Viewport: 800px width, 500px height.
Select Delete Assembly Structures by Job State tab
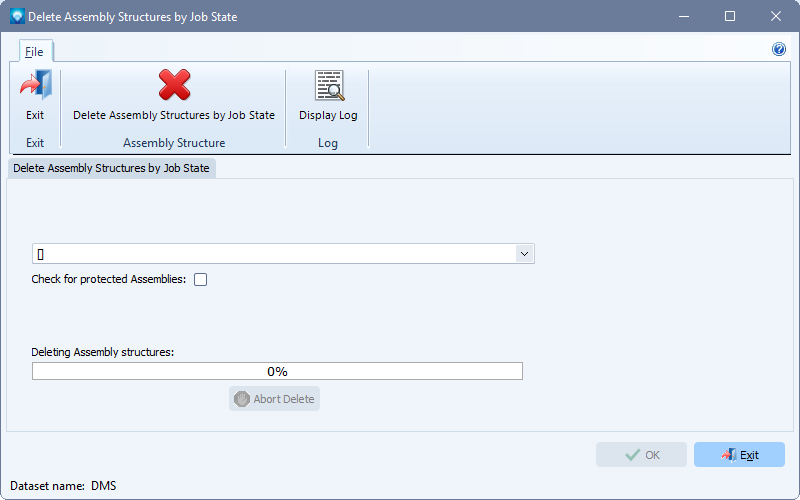click(111, 168)
